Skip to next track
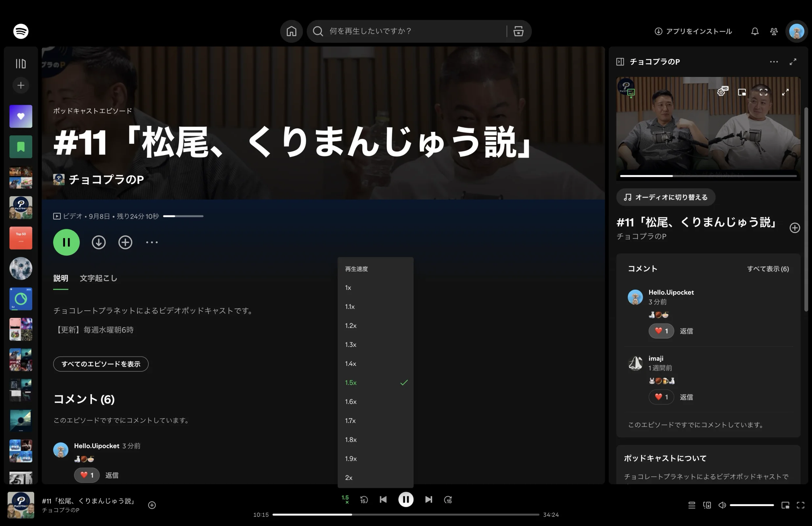 (x=429, y=499)
